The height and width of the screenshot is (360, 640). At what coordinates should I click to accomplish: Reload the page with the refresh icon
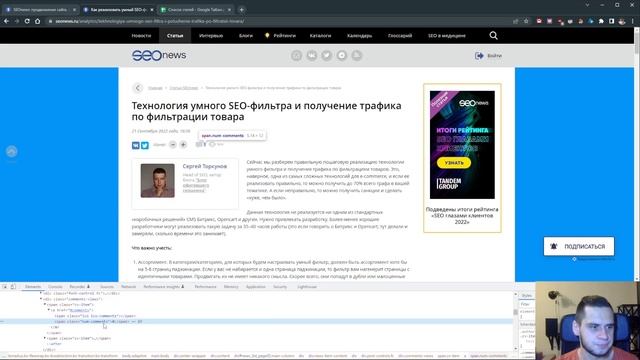tap(27, 21)
